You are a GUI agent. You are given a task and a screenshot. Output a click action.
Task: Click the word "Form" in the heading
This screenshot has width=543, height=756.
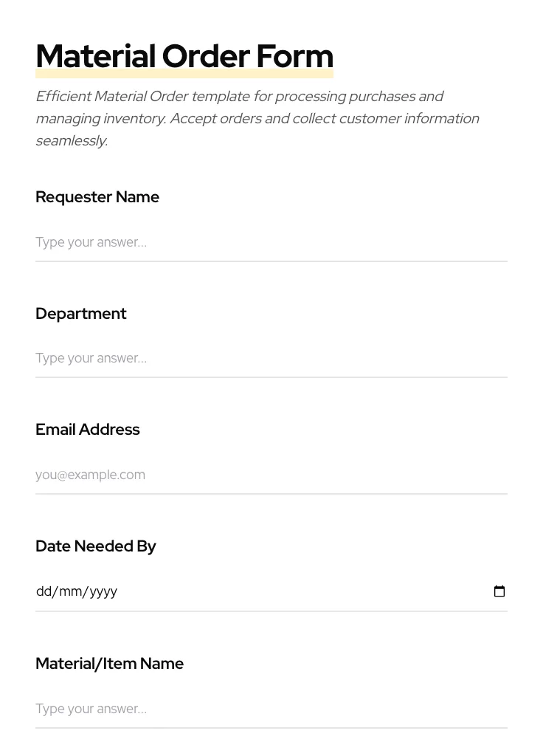coord(294,56)
